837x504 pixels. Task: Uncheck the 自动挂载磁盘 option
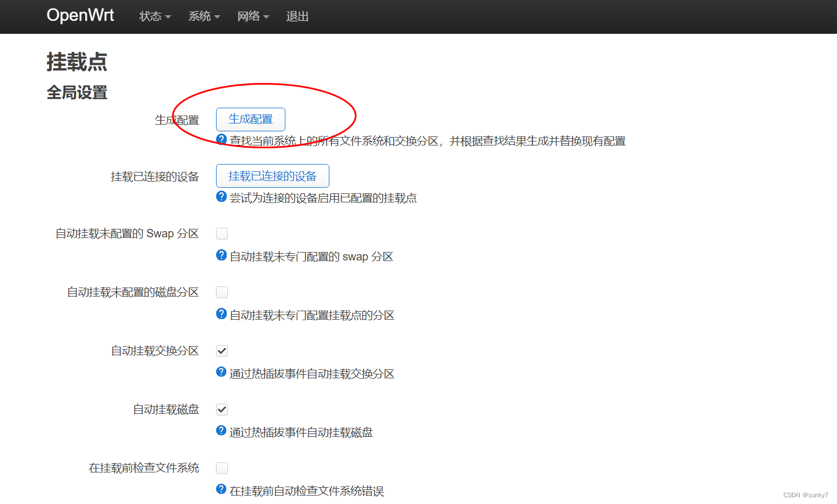222,409
